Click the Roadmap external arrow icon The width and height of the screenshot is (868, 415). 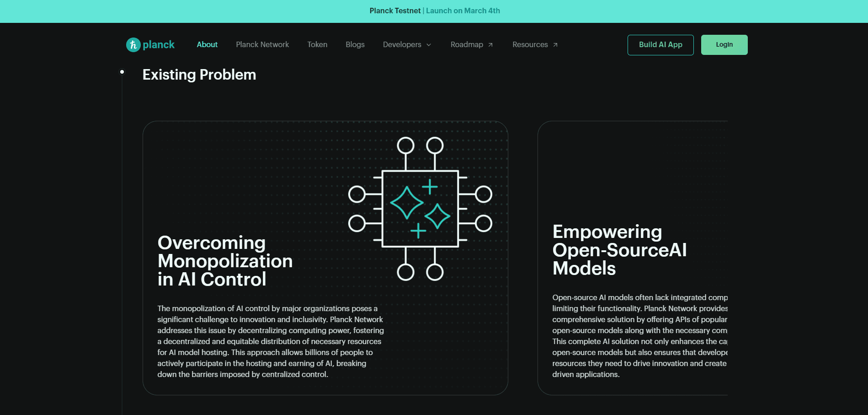490,45
